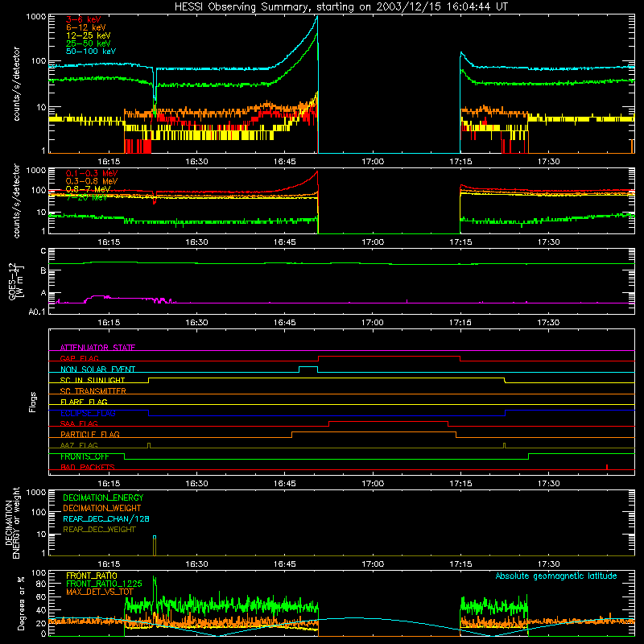Click 16:15 tick under the Flags panel
The image size is (644, 644).
pos(109,484)
